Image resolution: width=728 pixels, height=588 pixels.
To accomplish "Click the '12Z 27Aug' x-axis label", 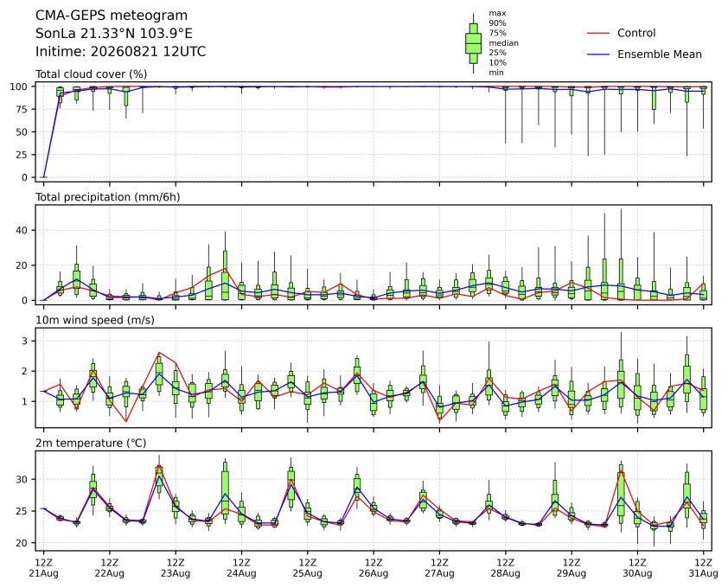I will (x=439, y=568).
